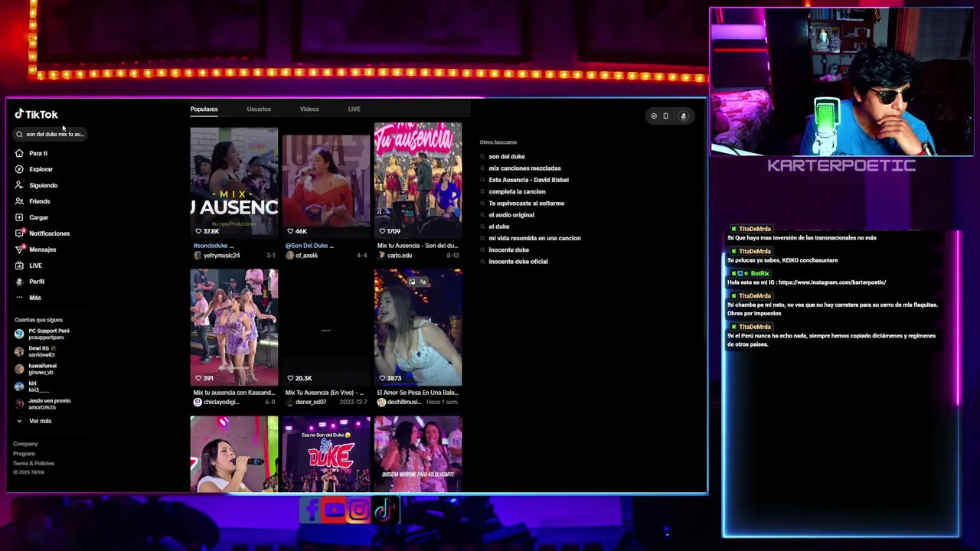This screenshot has height=551, width=980.
Task: Open of_axel6 author name
Action: point(306,256)
